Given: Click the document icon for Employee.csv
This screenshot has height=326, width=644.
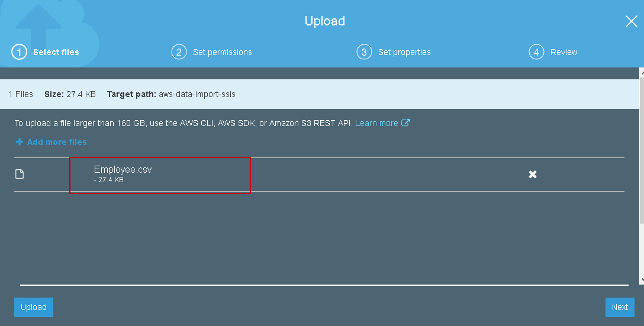Looking at the screenshot, I should [20, 174].
